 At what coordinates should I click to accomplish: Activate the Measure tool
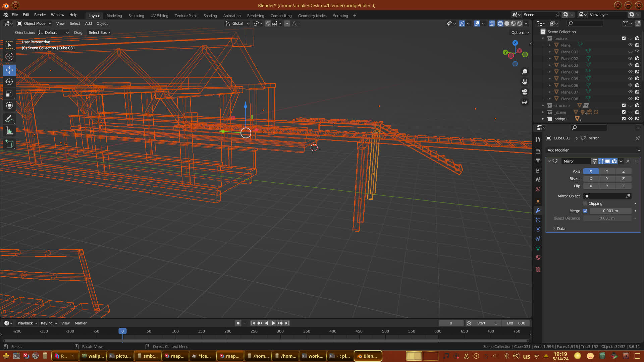(x=9, y=131)
